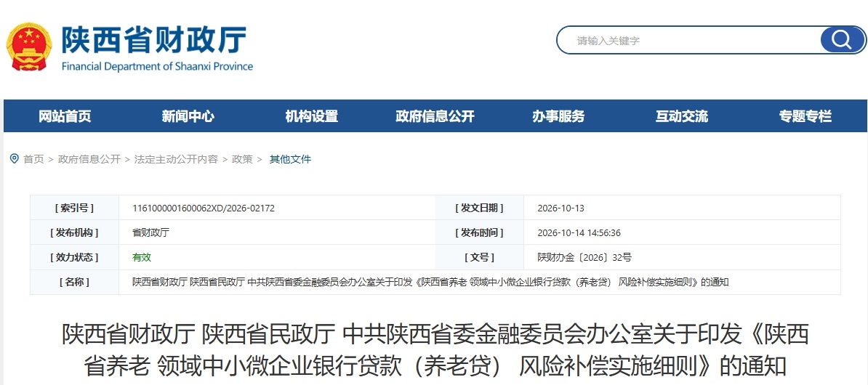
Task: Open 网站首页 in the navigation bar
Action: coord(65,116)
